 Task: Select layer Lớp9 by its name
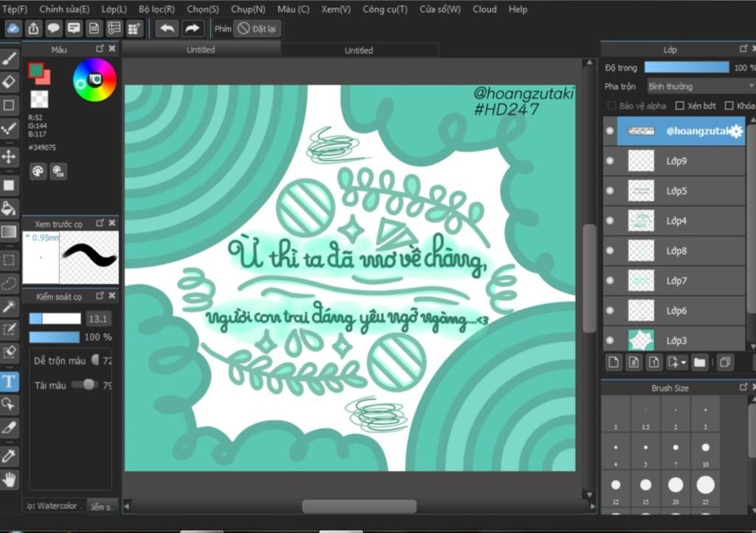tap(676, 161)
